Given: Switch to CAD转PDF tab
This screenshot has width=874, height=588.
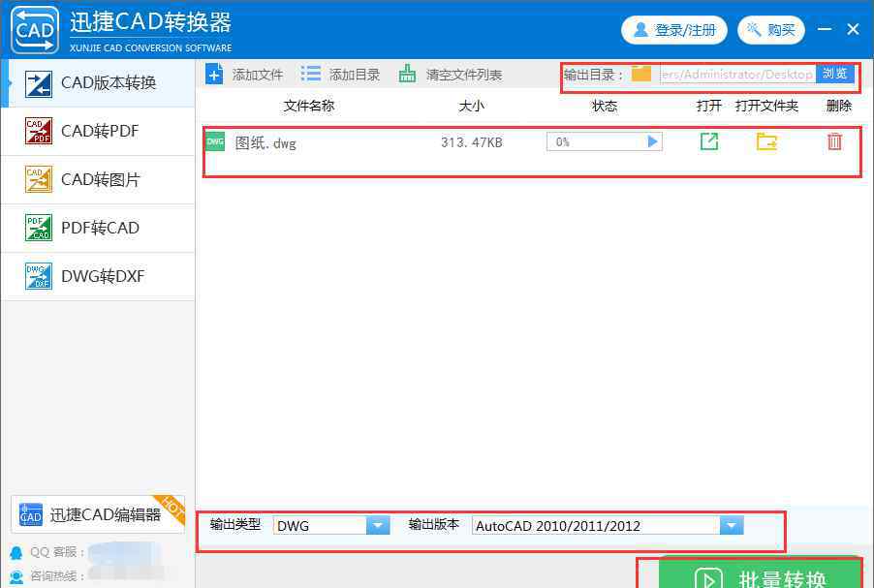Looking at the screenshot, I should click(x=98, y=131).
